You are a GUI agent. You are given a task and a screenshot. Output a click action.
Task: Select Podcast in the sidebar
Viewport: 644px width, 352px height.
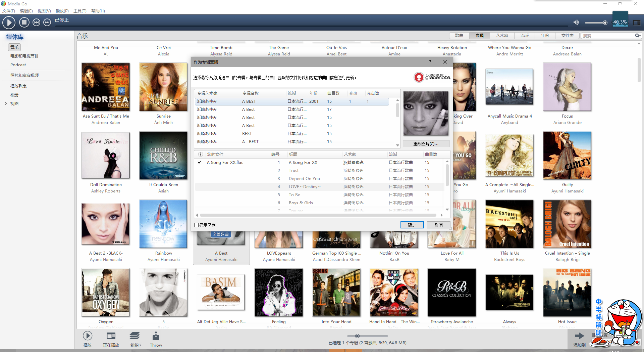coord(18,65)
